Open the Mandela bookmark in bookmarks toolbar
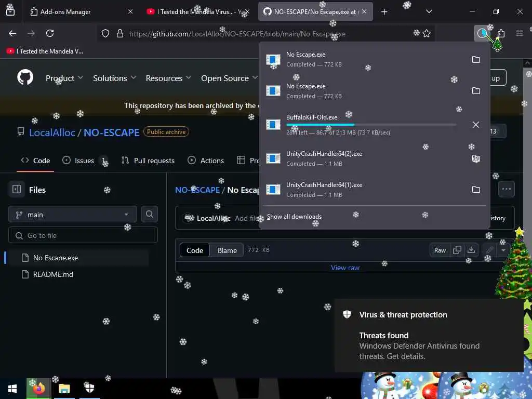This screenshot has height=399, width=532. coord(45,51)
